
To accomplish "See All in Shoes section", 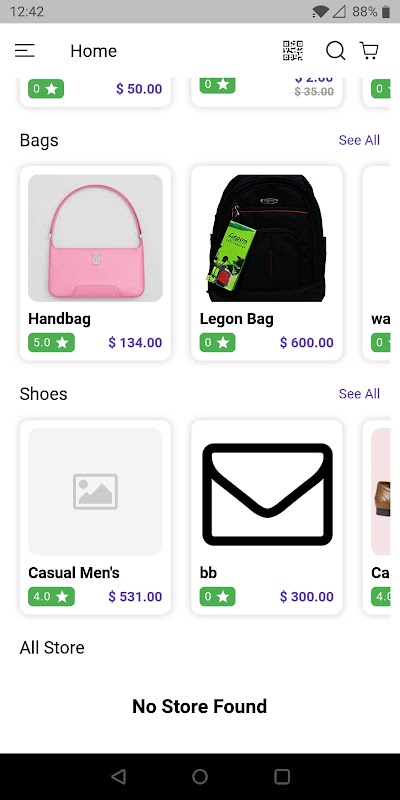I will click(359, 393).
